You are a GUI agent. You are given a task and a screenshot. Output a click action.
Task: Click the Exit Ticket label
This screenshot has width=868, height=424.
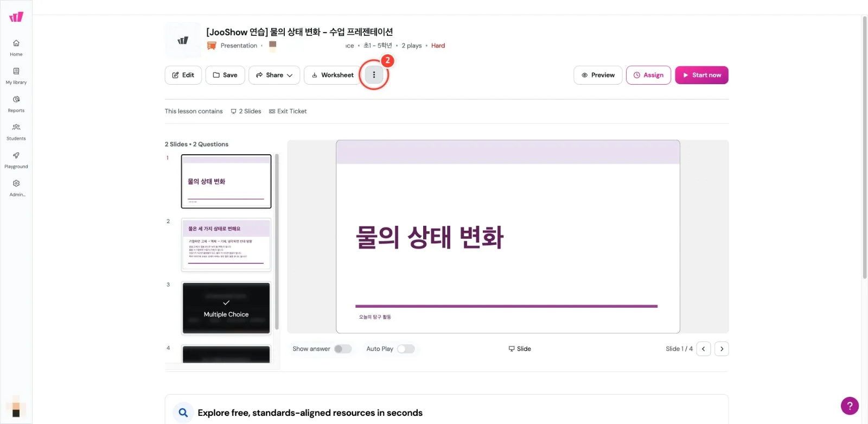[x=288, y=111]
